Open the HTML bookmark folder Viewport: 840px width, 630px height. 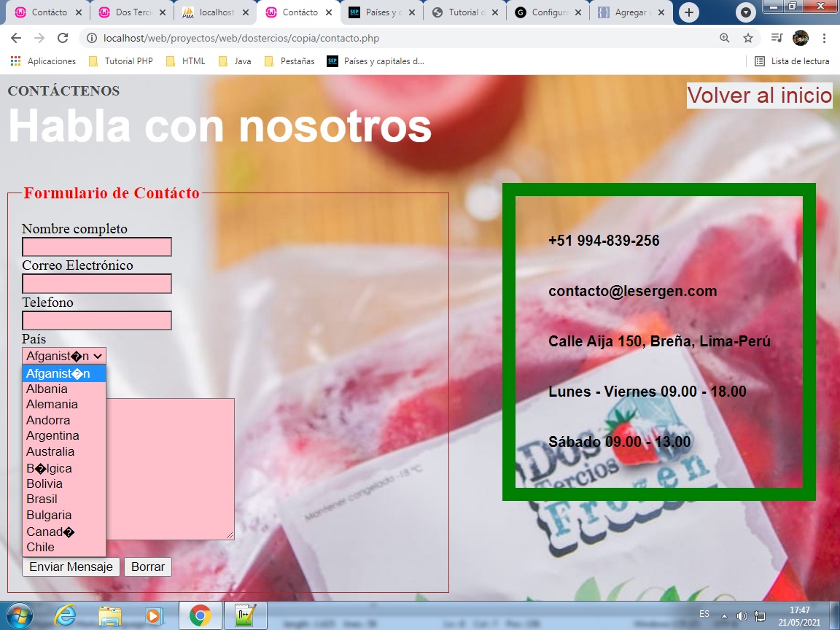pyautogui.click(x=186, y=61)
